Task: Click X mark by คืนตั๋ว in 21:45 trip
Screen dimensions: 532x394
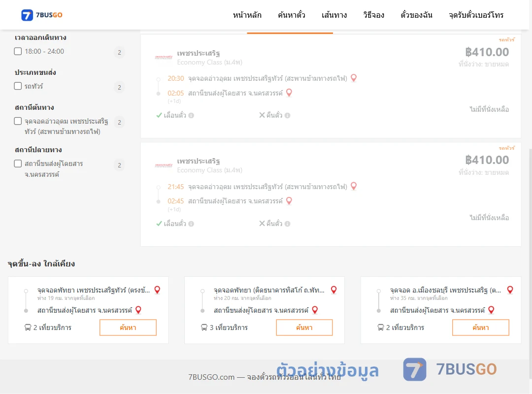Action: pyautogui.click(x=262, y=223)
